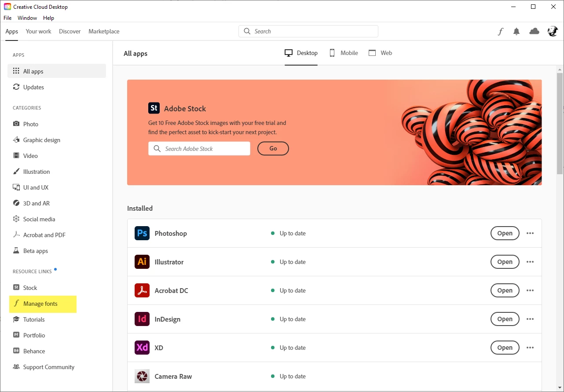564x392 pixels.
Task: Click the InDesign app icon
Action: click(x=142, y=319)
